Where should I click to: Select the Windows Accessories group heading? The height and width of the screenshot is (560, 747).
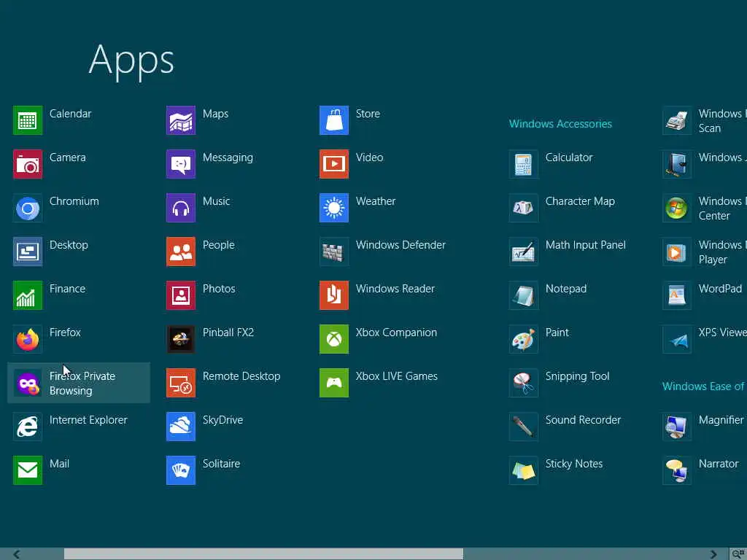pyautogui.click(x=560, y=124)
